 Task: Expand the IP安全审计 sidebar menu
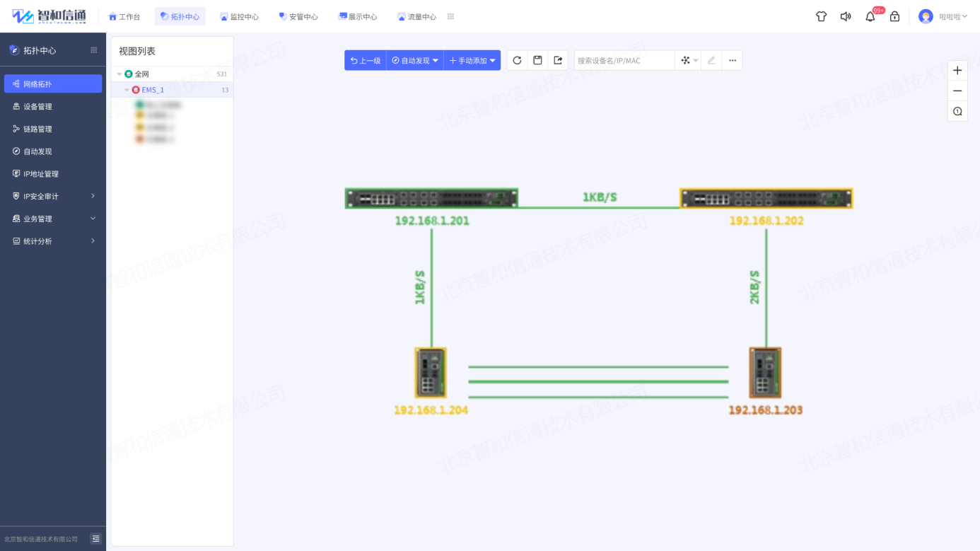pyautogui.click(x=53, y=197)
